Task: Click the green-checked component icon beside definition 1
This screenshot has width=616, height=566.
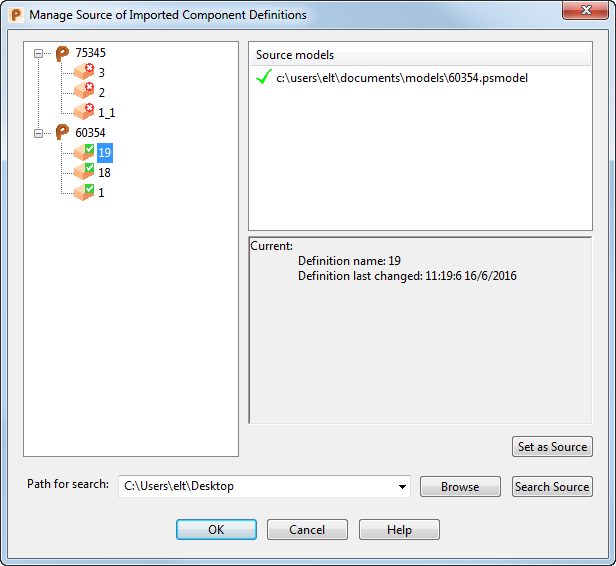Action: (x=84, y=192)
